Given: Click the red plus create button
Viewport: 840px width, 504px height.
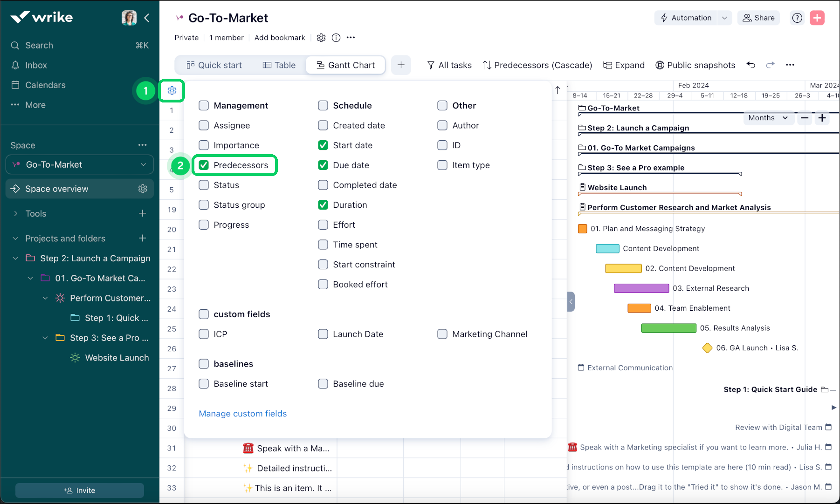Looking at the screenshot, I should 817,18.
